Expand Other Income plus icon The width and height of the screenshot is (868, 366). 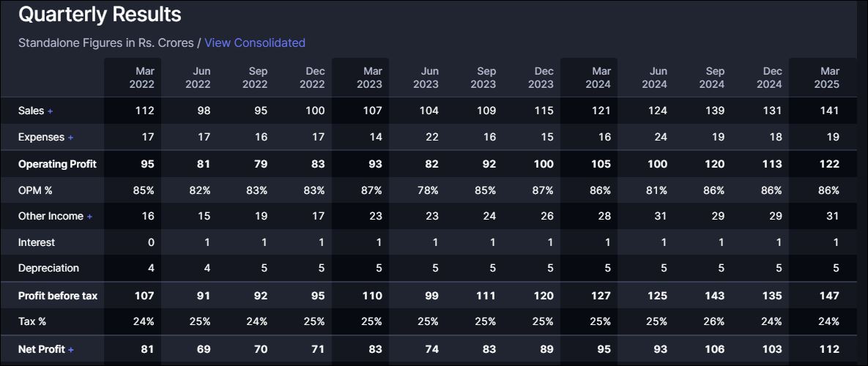[89, 217]
